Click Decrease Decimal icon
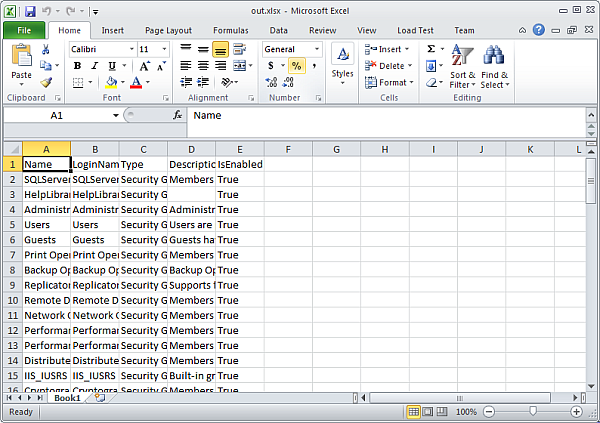The height and width of the screenshot is (423, 600). (x=288, y=82)
